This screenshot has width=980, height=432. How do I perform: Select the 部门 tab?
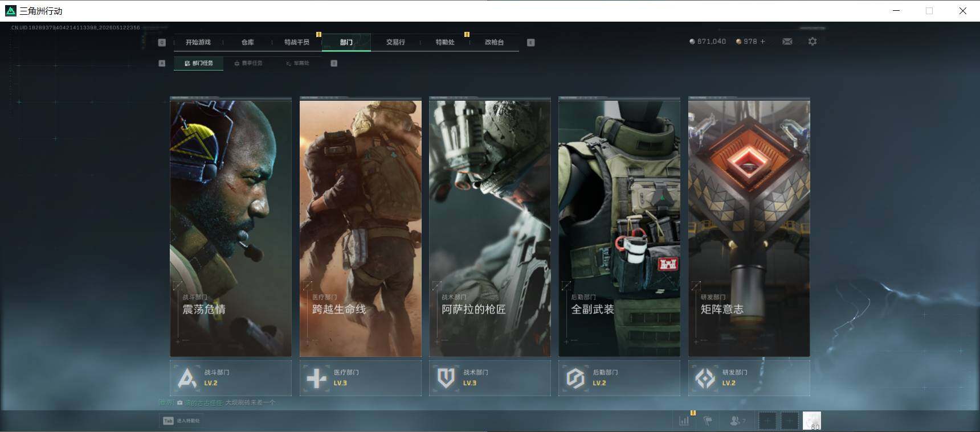pos(346,42)
